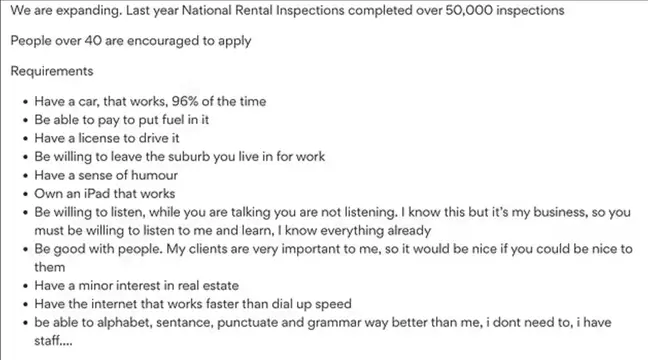Click the 'Requirements' heading
This screenshot has width=648, height=360.
coord(52,71)
